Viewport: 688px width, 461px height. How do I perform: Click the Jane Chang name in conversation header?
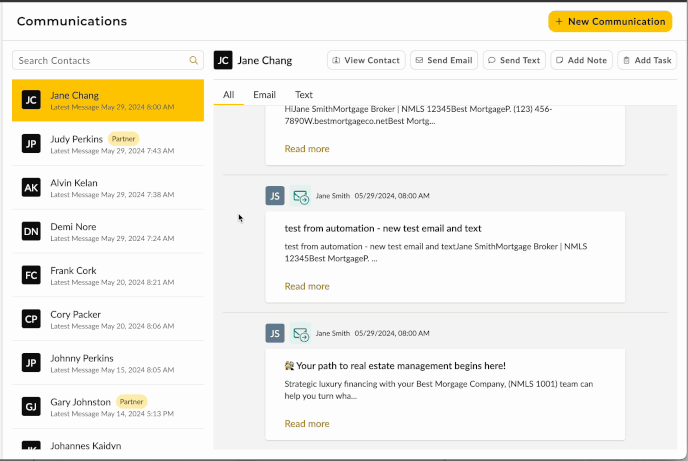(x=265, y=61)
